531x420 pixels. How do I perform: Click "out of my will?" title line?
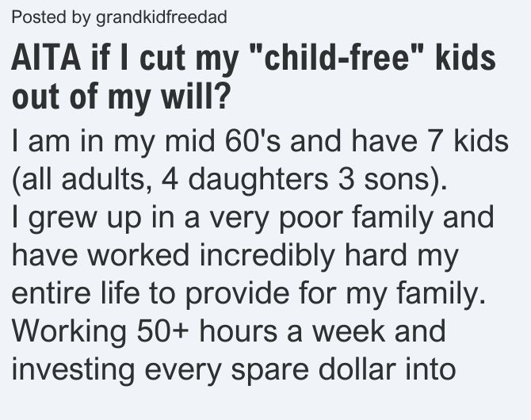(121, 96)
